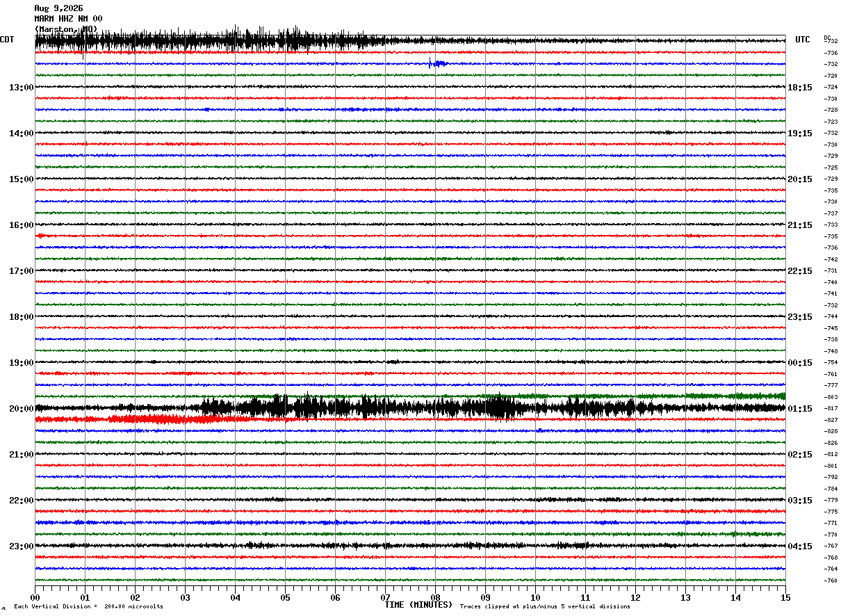Select the 15 minute axis tick label
Screen dimensions: 841x616
[x=785, y=597]
